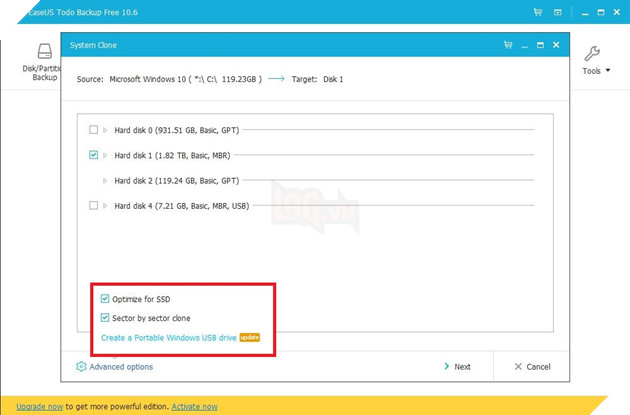Tick the Hard disk 0 checkbox
The height and width of the screenshot is (415, 630).
[x=94, y=130]
